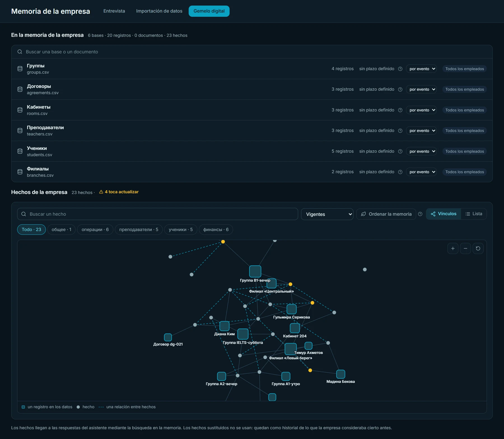Image resolution: width=504 pixels, height=439 pixels.
Task: Zoom in the graph with plus icon
Action: (x=453, y=248)
